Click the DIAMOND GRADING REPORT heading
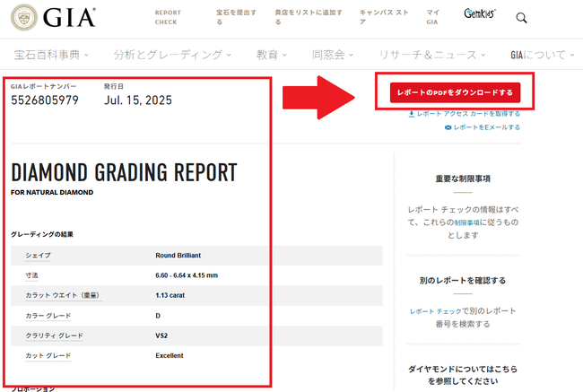 point(124,172)
